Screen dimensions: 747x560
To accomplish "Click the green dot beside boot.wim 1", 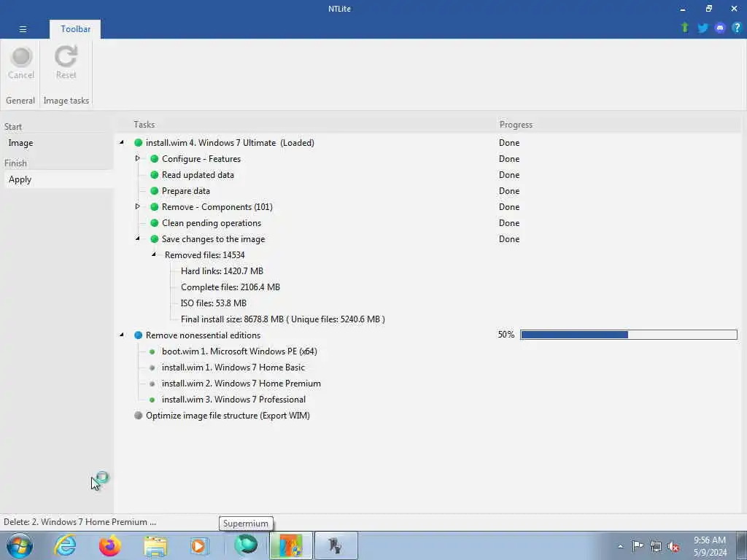I will tap(152, 351).
